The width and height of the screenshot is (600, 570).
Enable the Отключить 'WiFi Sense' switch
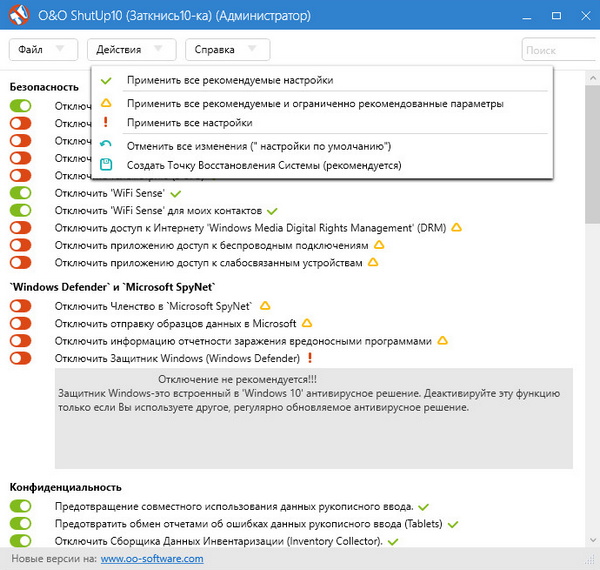pos(21,193)
